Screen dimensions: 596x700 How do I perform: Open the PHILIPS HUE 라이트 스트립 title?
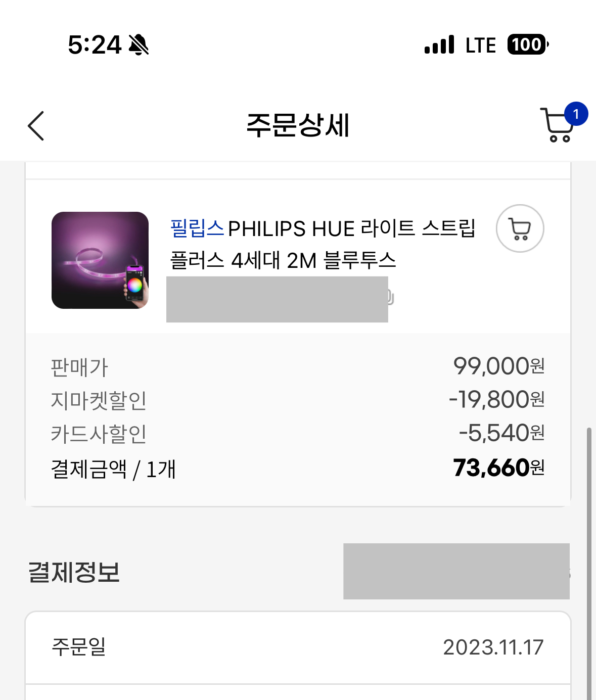coord(323,244)
